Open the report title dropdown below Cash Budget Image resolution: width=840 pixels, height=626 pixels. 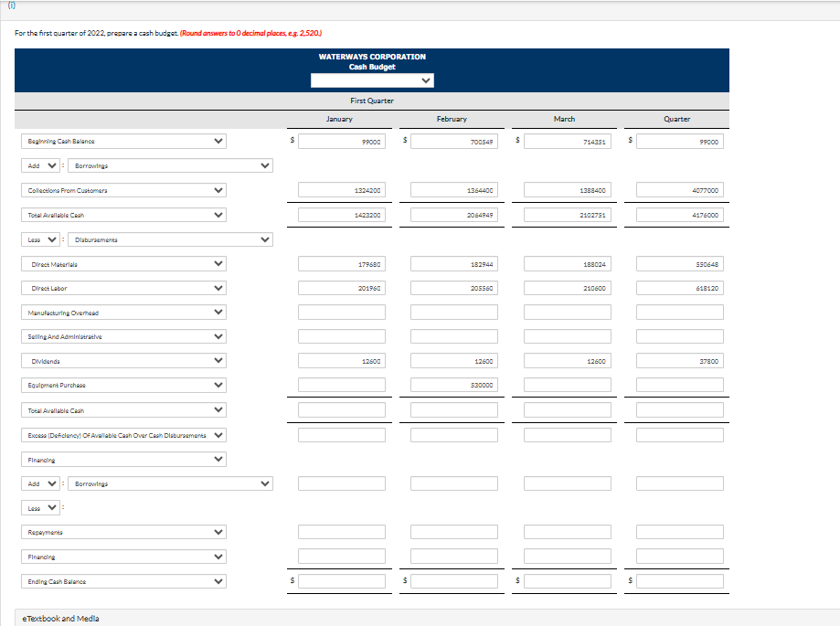click(371, 80)
